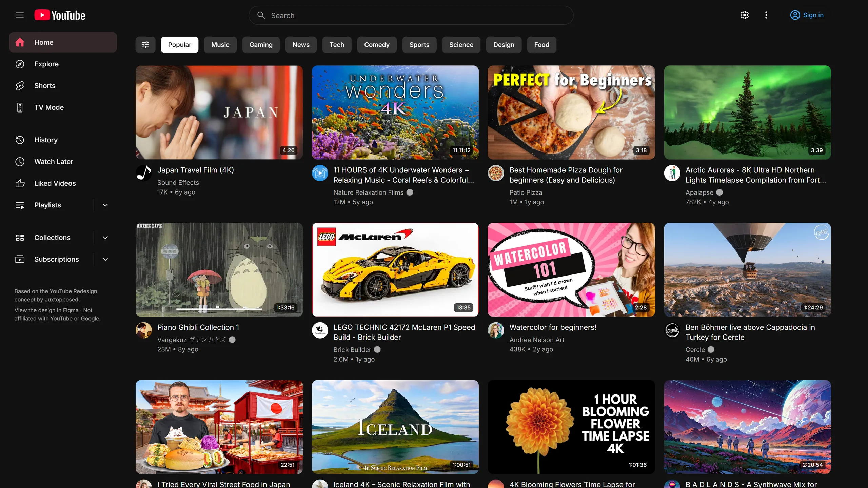Open the settings gear icon
The width and height of the screenshot is (868, 488).
(744, 15)
